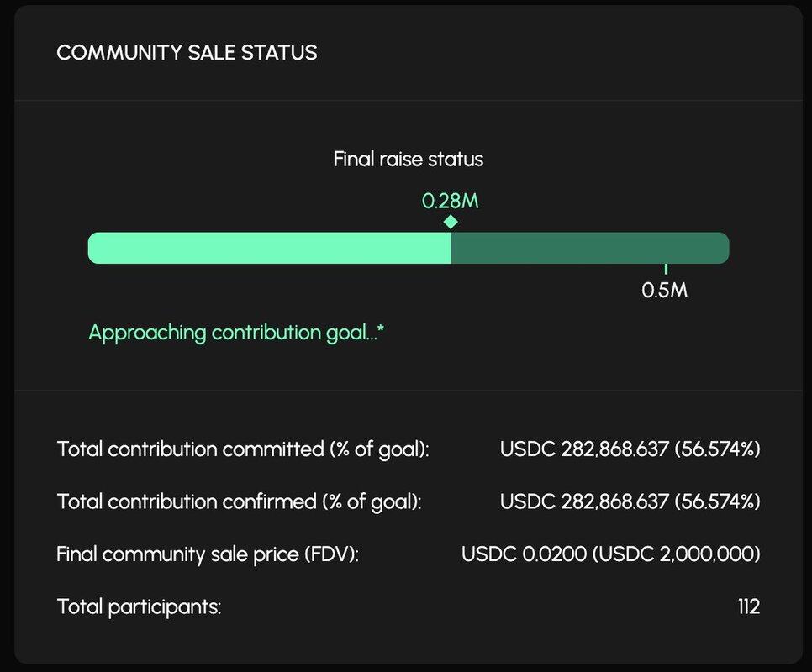The image size is (812, 672).
Task: Select the Final community sale price label
Action: [x=208, y=554]
